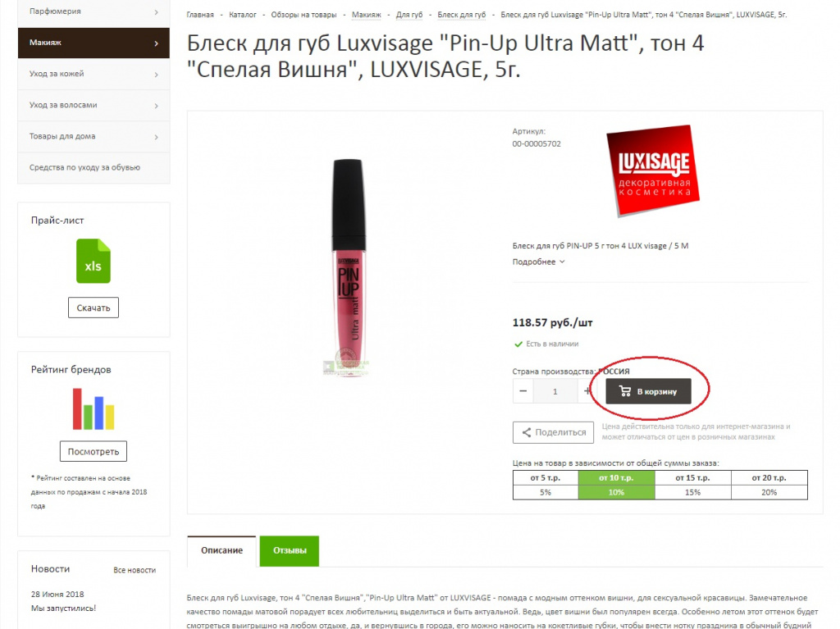The width and height of the screenshot is (840, 629).
Task: Click the Посмотреть rating button
Action: pyautogui.click(x=94, y=451)
